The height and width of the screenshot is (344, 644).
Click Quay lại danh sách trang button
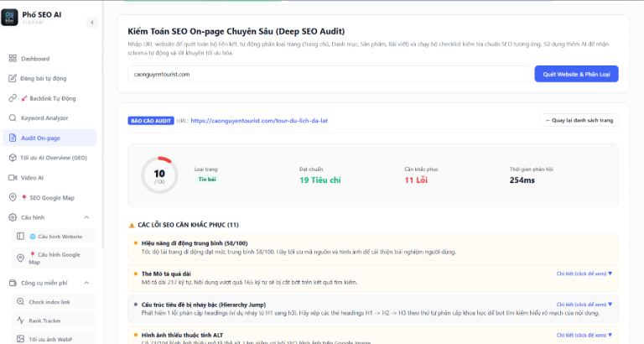point(579,121)
